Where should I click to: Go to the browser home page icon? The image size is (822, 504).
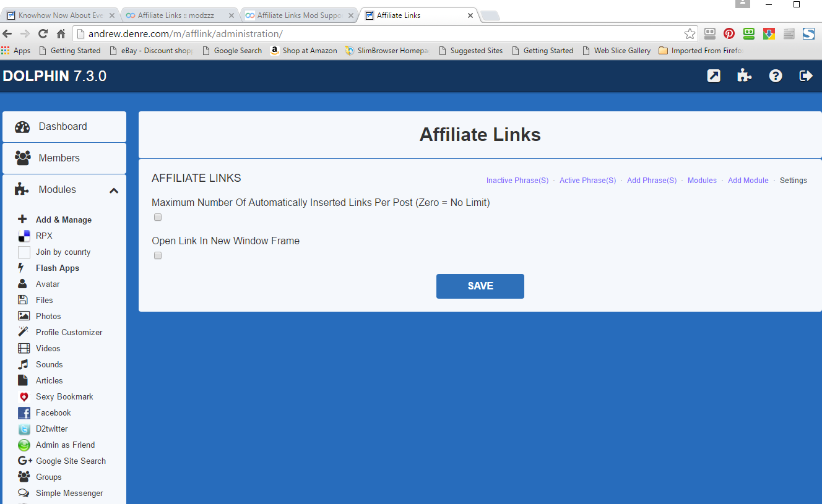pos(61,34)
